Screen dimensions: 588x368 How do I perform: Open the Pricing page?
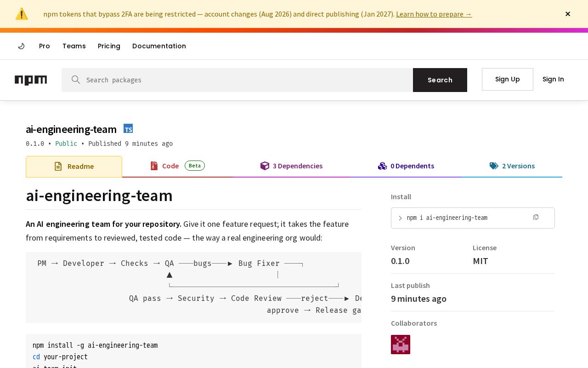[109, 46]
